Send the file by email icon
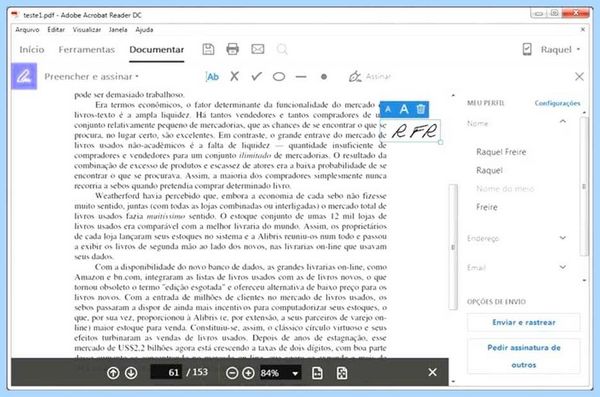Viewport: 600px width, 397px height. pyautogui.click(x=258, y=49)
